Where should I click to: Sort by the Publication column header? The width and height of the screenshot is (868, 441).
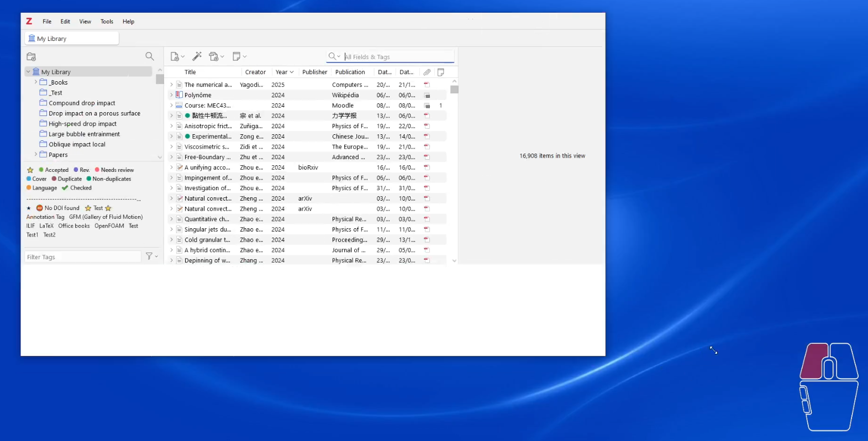[x=350, y=72]
